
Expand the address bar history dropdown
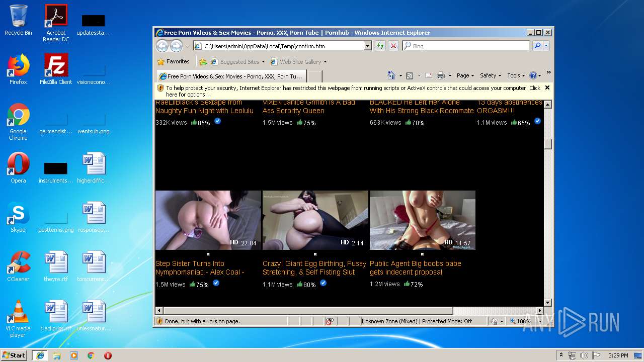[367, 46]
